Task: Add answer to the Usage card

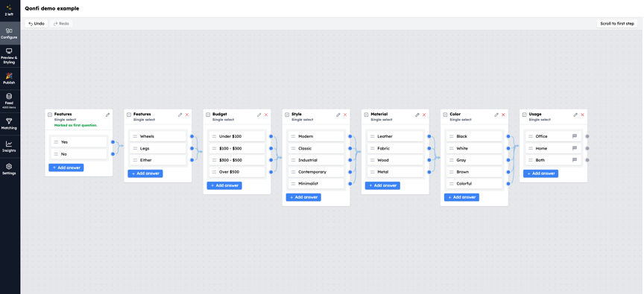Action: click(x=540, y=173)
